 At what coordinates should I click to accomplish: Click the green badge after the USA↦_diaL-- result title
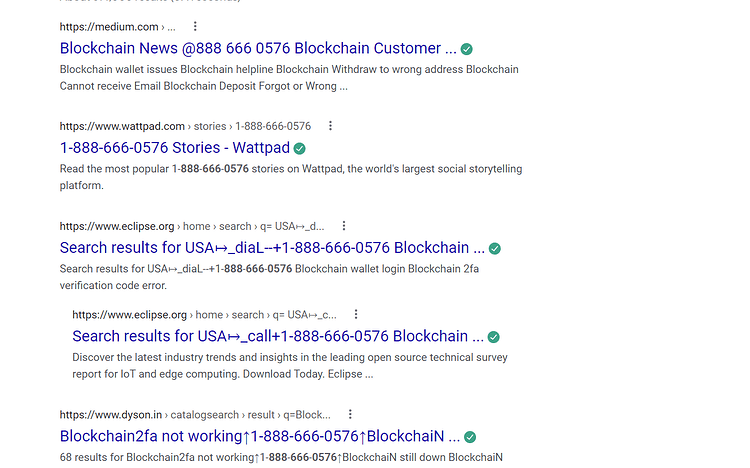(495, 248)
